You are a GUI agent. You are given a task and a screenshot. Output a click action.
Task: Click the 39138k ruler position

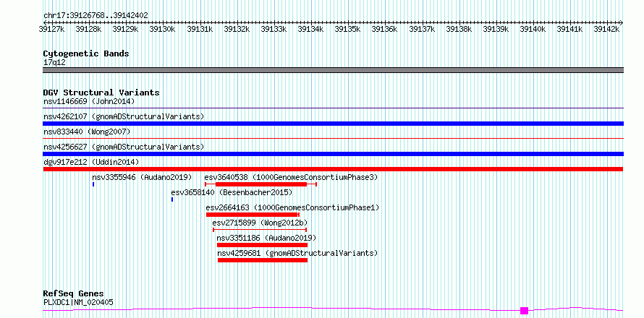tap(459, 29)
